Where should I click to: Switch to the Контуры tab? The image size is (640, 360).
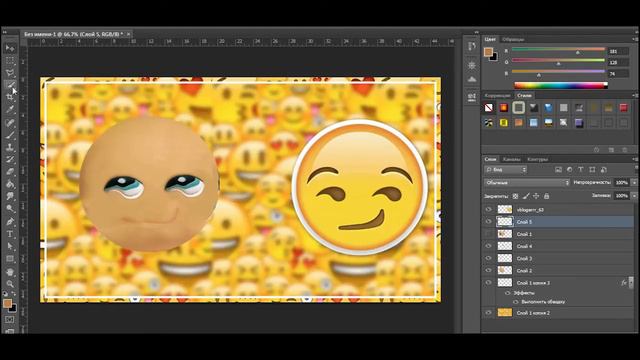537,160
